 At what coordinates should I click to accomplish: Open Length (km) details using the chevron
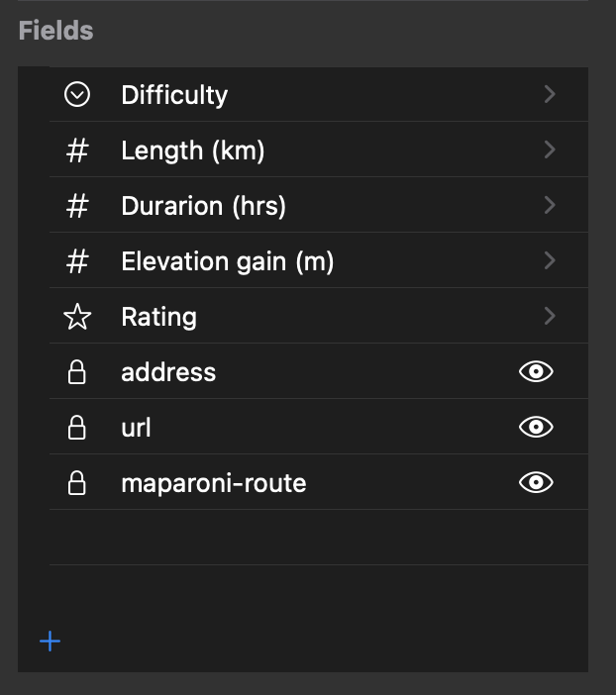point(550,149)
